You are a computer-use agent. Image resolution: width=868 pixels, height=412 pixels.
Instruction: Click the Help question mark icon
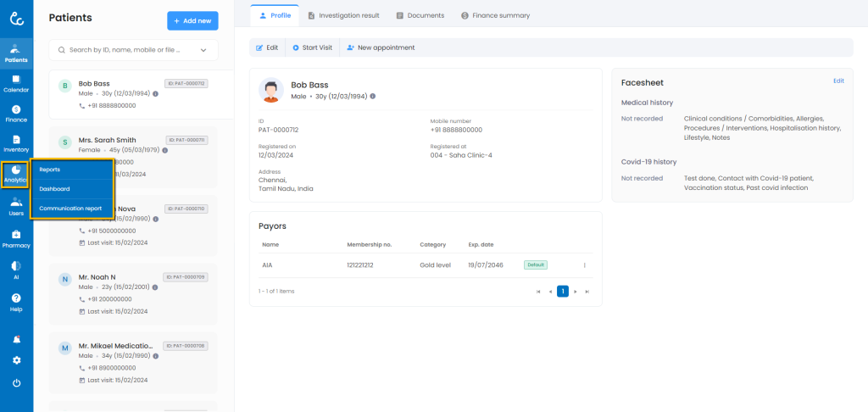click(16, 301)
